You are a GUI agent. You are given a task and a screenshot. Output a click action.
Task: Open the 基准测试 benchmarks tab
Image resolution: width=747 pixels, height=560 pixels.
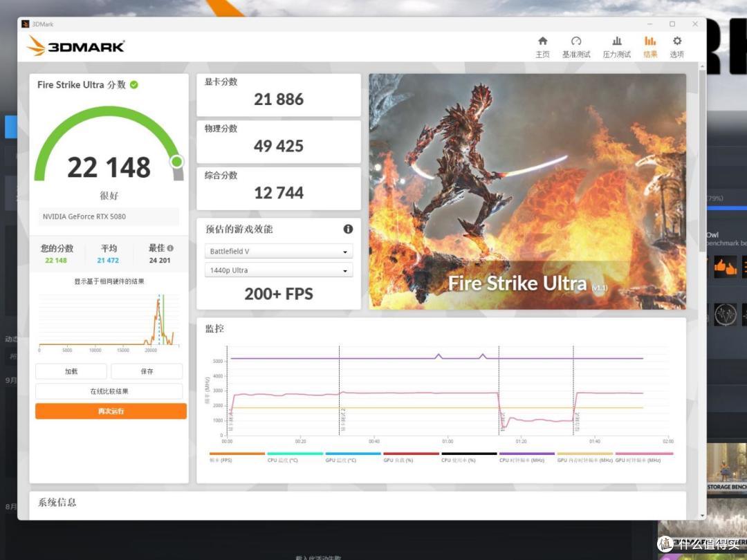[x=576, y=47]
